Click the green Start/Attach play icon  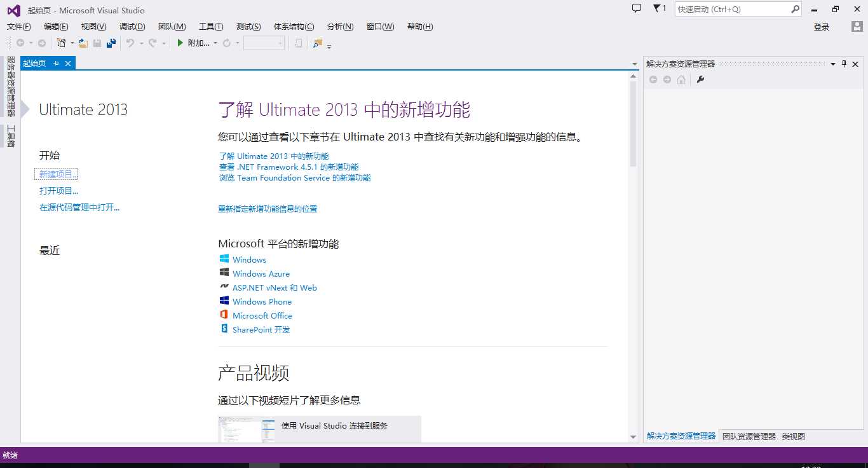[x=180, y=43]
